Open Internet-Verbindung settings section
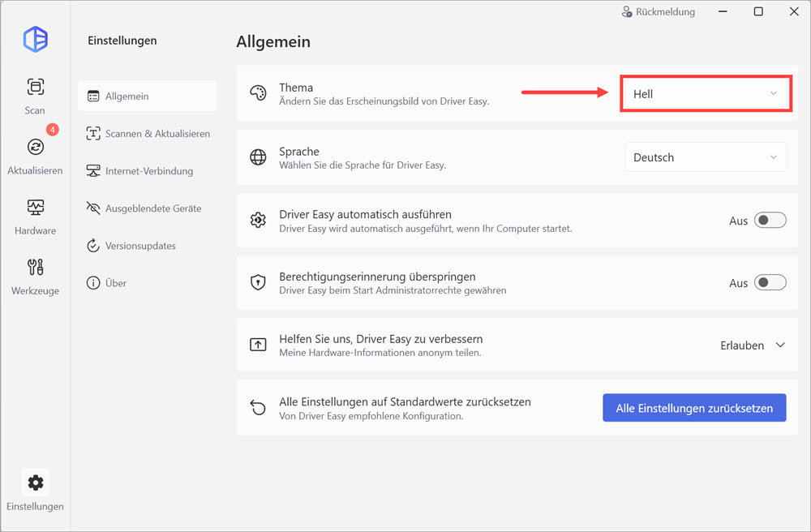Screen dimensions: 811x532 [148, 171]
